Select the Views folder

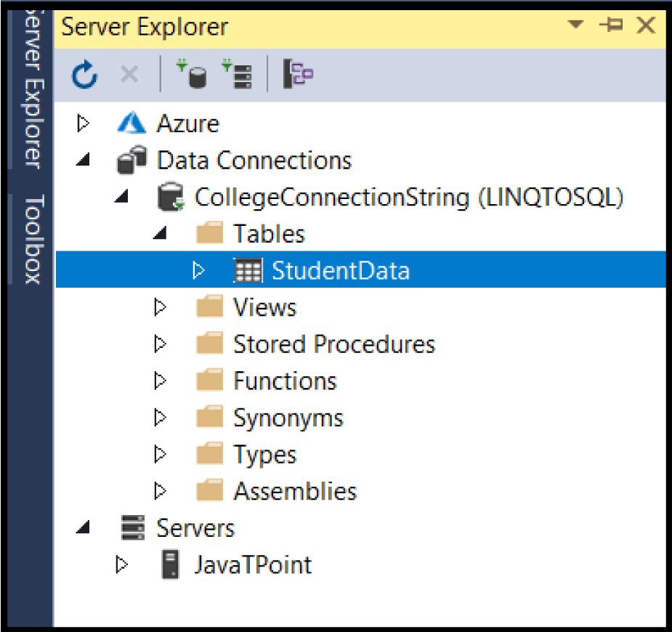pos(264,308)
